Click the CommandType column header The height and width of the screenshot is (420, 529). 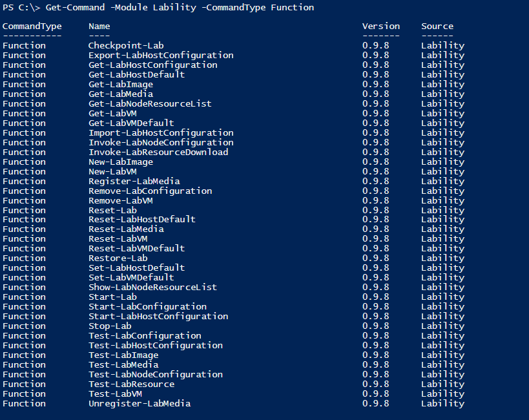pyautogui.click(x=32, y=26)
